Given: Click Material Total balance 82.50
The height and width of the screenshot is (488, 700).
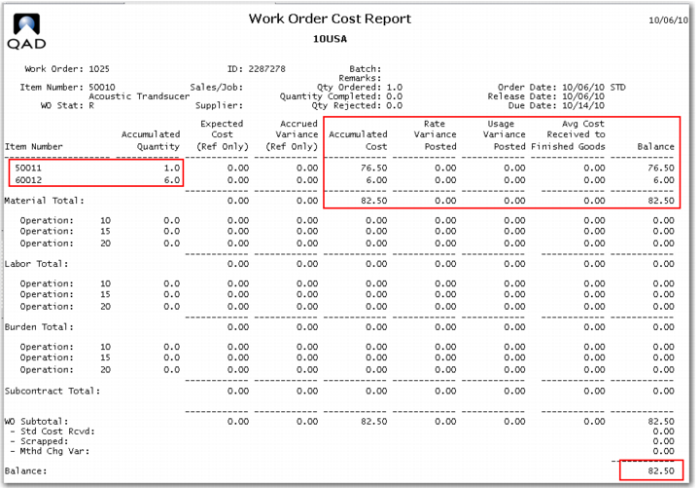Looking at the screenshot, I should coord(661,200).
